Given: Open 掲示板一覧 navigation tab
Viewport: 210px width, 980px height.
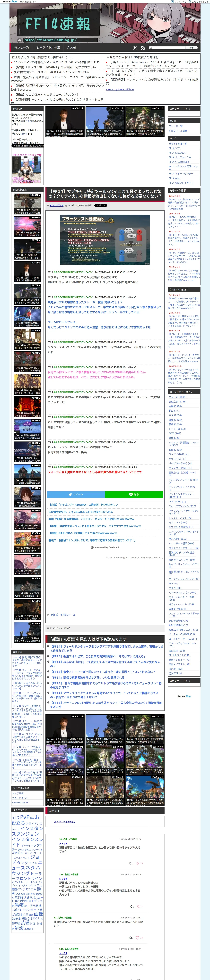Looking at the screenshot, I should [22, 48].
